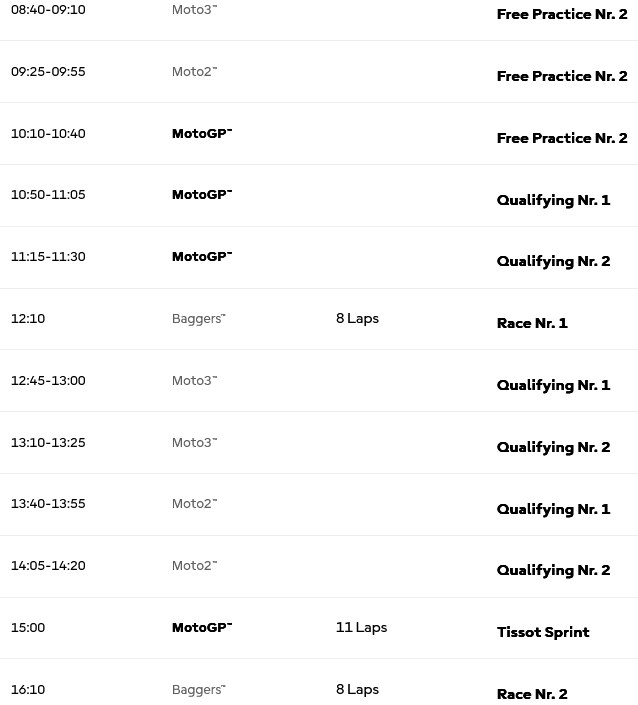Select the 11 Laps text for the sprint
Image resolution: width=638 pixels, height=705 pixels.
(x=361, y=628)
